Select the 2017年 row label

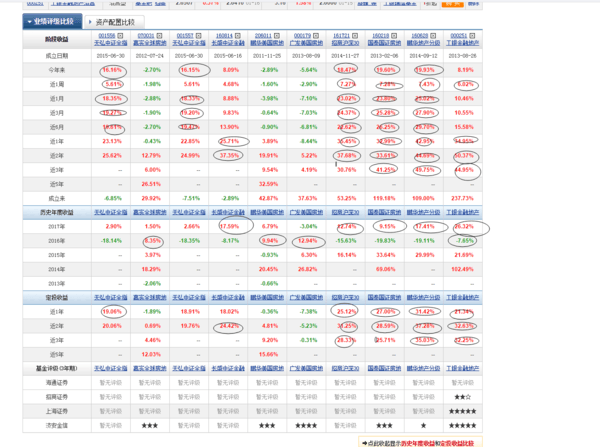(57, 227)
